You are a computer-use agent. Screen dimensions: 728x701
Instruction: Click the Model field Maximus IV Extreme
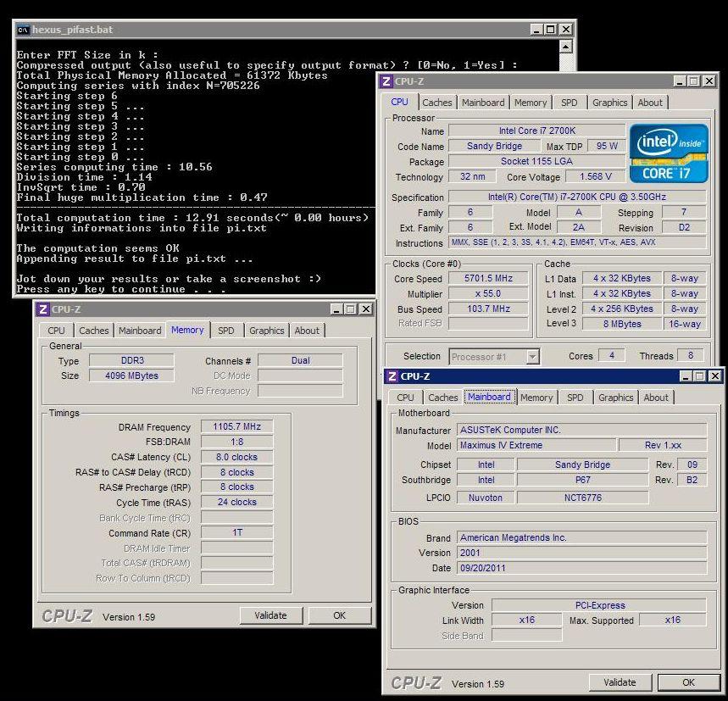point(536,445)
